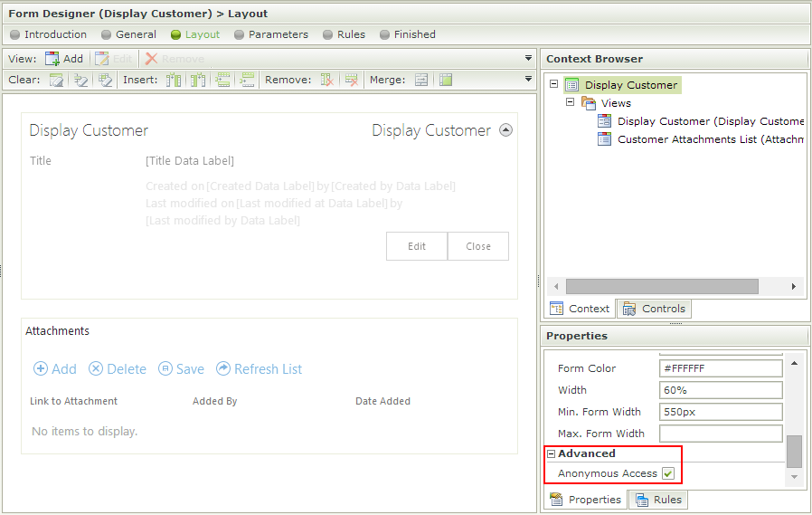Screen dimensions: 812x515
Task: Collapse the Display Customer tree node
Action: pos(552,85)
